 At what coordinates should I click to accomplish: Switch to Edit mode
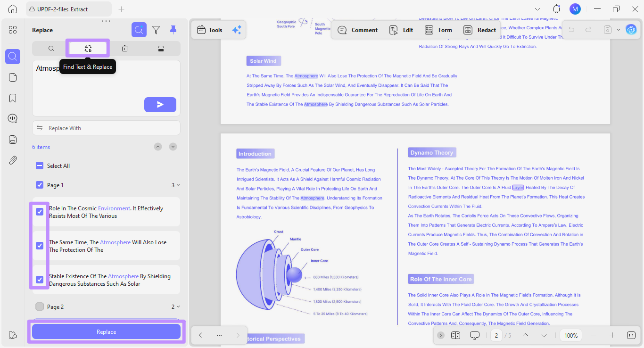point(401,30)
